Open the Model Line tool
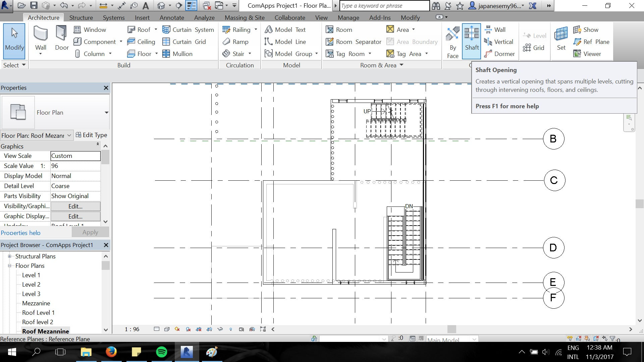Screen dimensions: 644x362 (285, 42)
